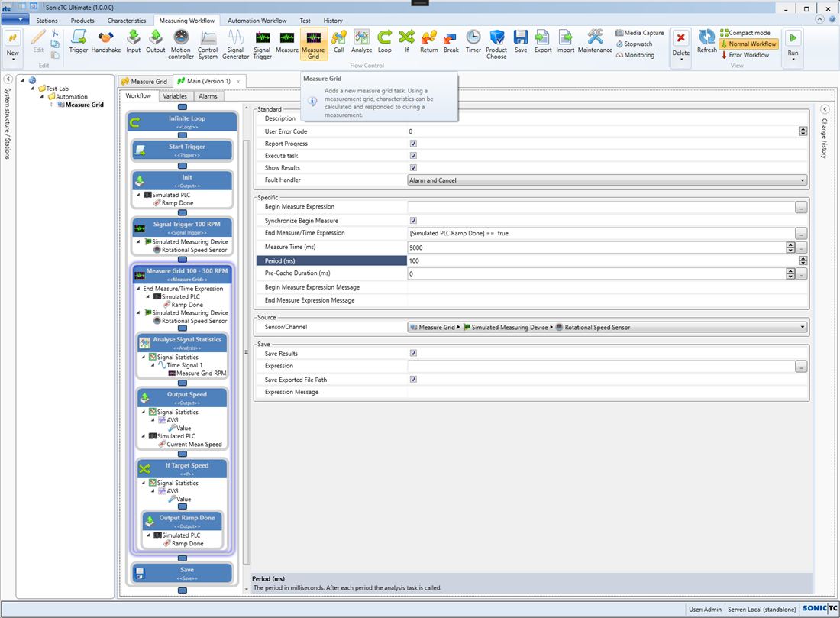The height and width of the screenshot is (618, 840).
Task: Add a Trigger task from ribbon
Action: 78,42
